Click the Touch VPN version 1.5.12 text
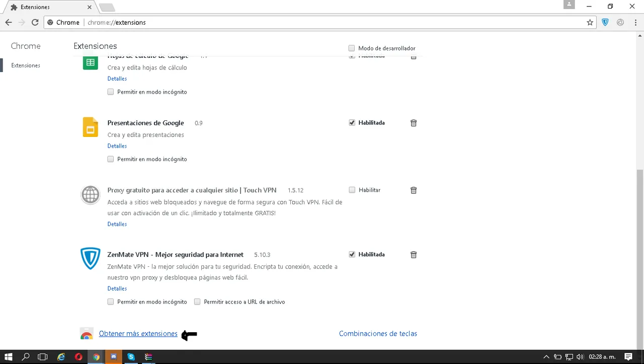Viewport: 644px width, 364px height. pyautogui.click(x=295, y=190)
